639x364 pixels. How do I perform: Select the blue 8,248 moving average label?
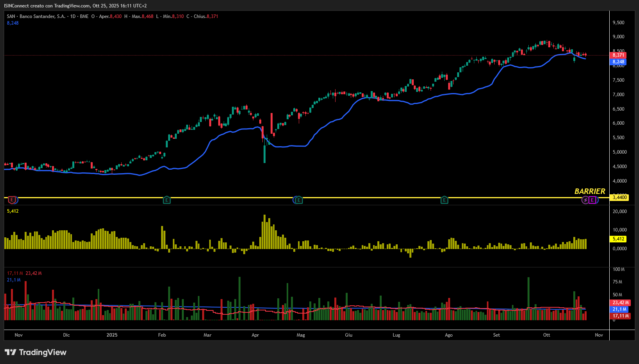(618, 62)
